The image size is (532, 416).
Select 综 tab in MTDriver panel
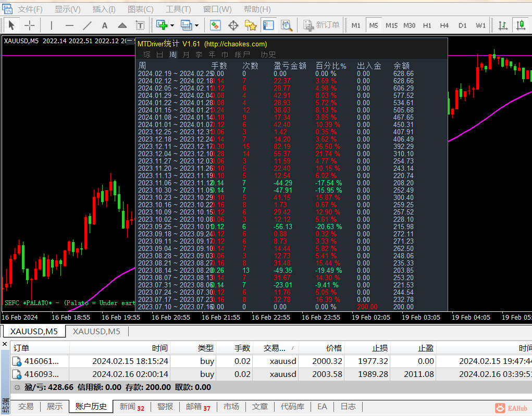click(147, 55)
